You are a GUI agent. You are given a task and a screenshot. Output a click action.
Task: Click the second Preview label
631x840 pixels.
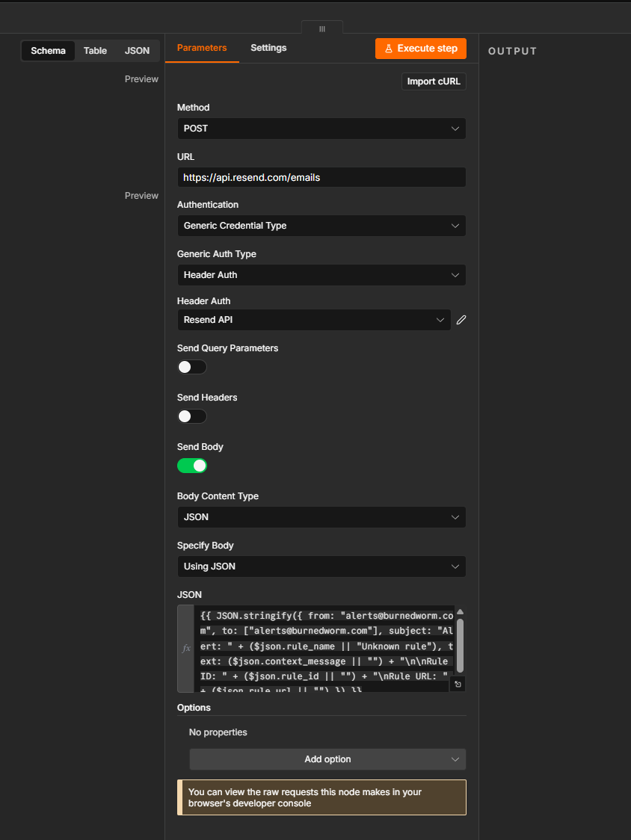click(x=141, y=196)
